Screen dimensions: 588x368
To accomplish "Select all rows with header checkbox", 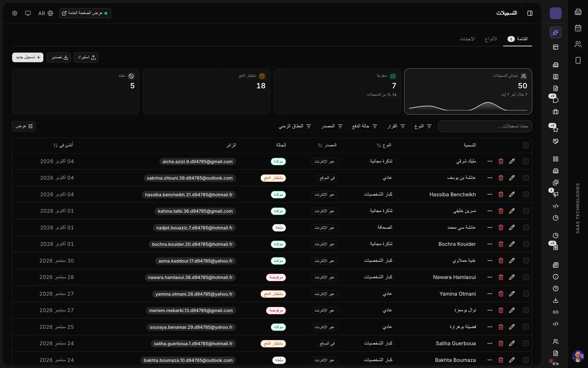I will (x=526, y=145).
